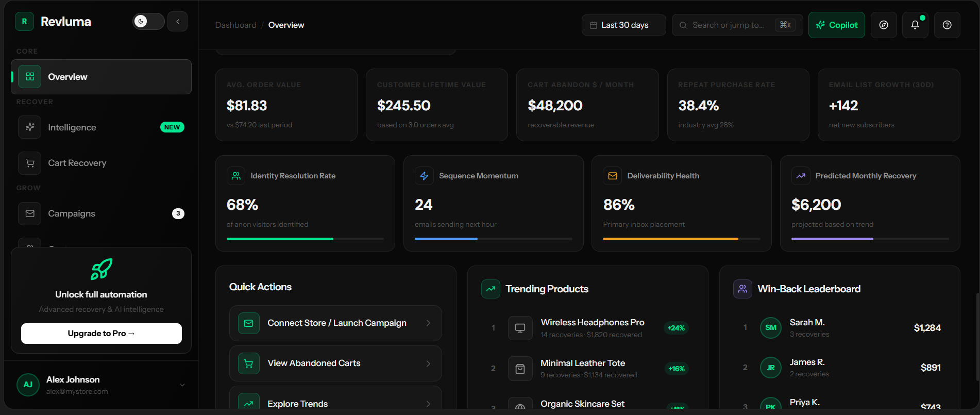Screen dimensions: 980x415
Task: Open notifications bell
Action: point(915,25)
